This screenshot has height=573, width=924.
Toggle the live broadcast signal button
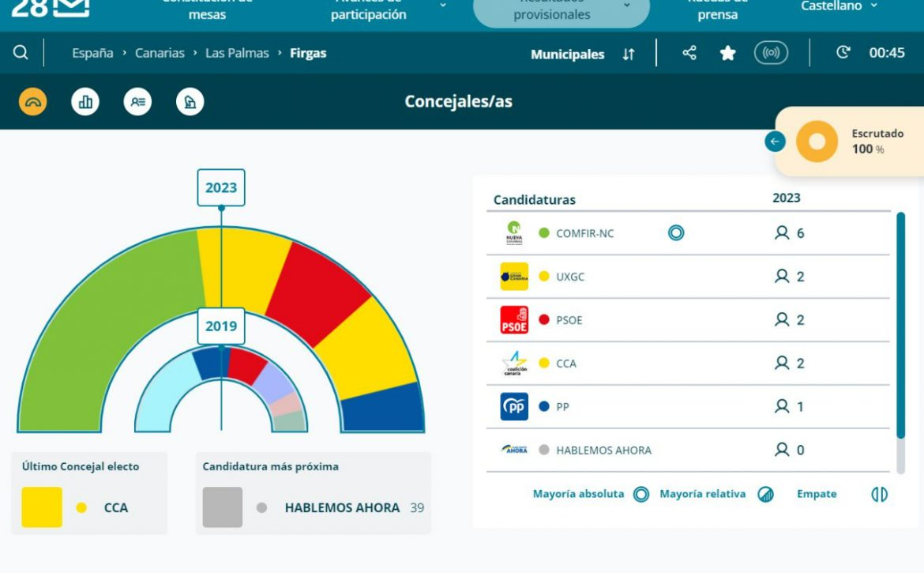(771, 53)
